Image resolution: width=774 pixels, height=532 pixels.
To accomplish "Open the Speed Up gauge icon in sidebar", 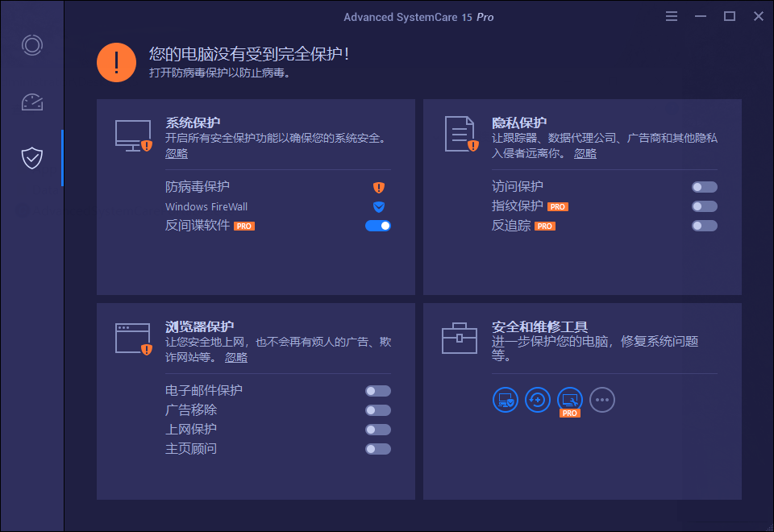I will coord(32,102).
